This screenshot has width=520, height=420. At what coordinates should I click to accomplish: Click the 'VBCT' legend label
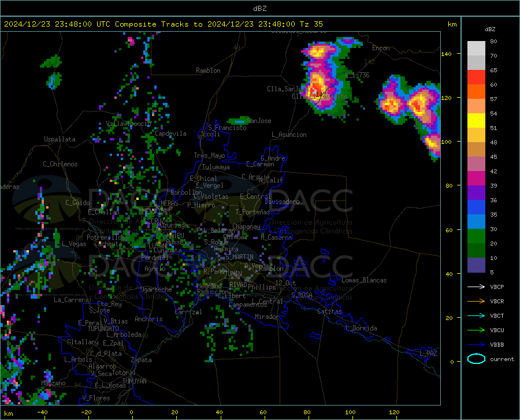coord(497,315)
